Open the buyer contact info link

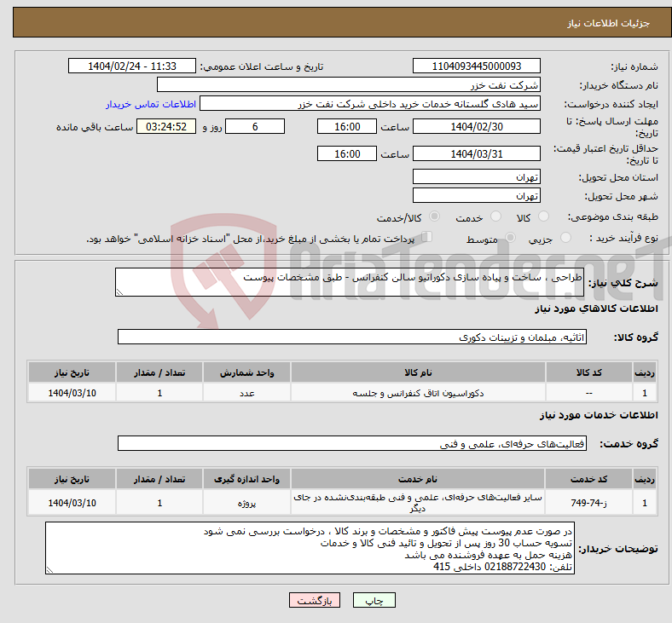click(x=151, y=104)
